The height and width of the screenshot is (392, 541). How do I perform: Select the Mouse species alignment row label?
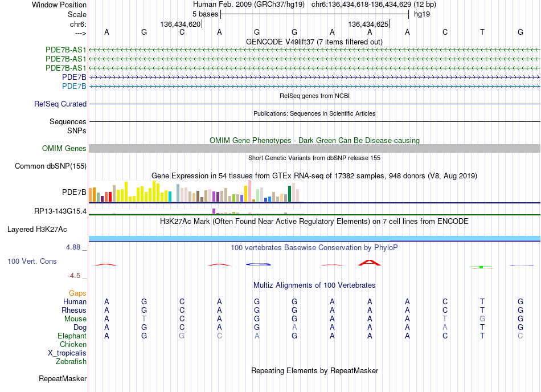pyautogui.click(x=75, y=319)
